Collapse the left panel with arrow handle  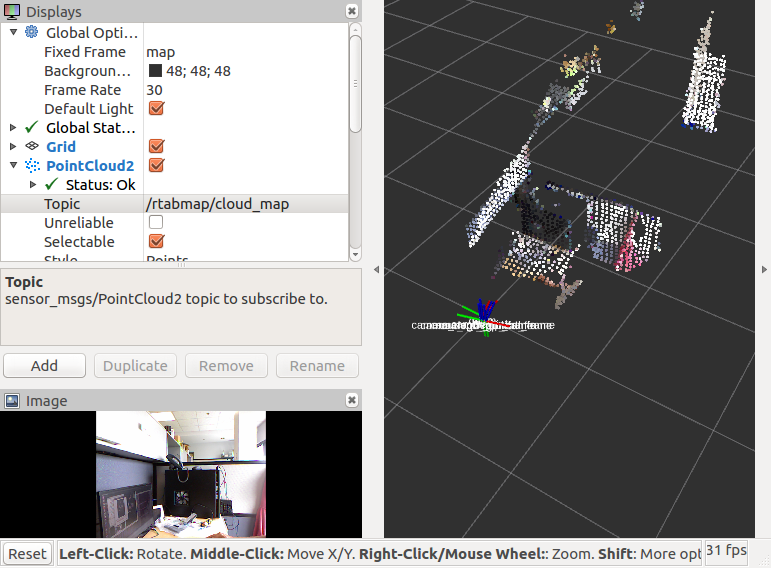(376, 270)
